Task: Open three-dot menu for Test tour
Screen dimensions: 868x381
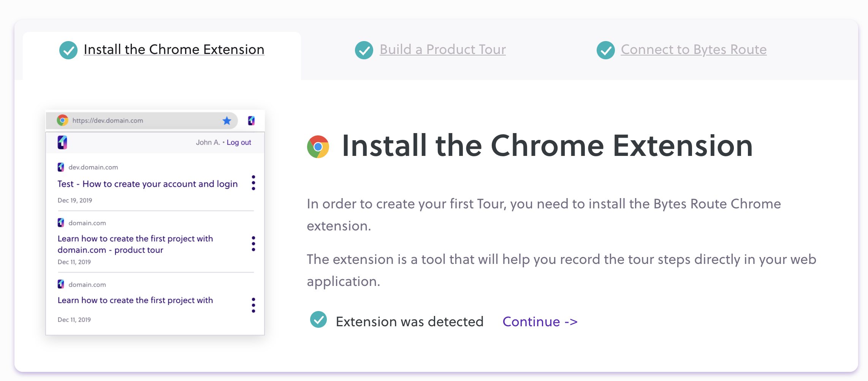Action: click(253, 183)
